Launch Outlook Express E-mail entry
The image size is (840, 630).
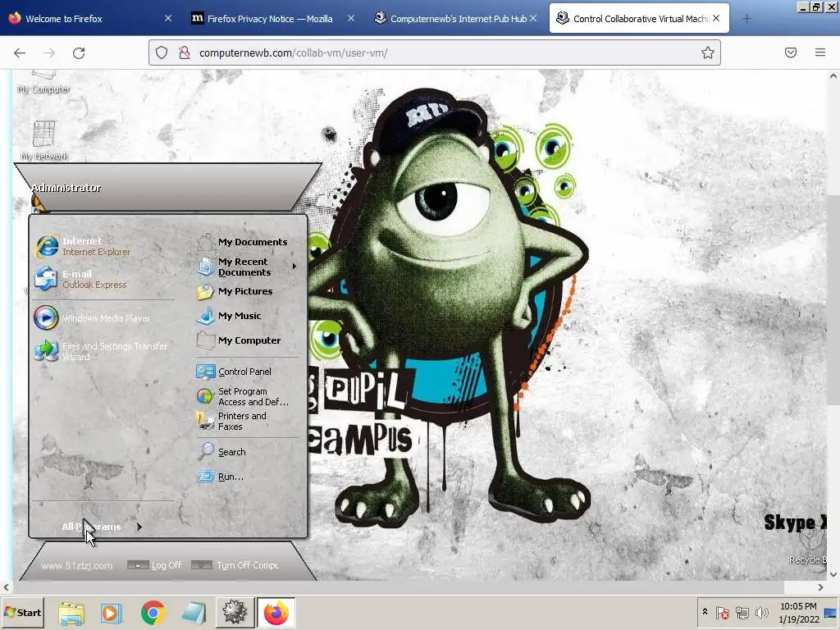81,279
